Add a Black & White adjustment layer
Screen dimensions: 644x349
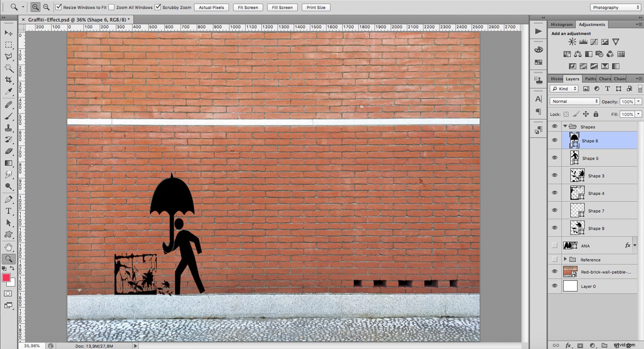click(589, 54)
